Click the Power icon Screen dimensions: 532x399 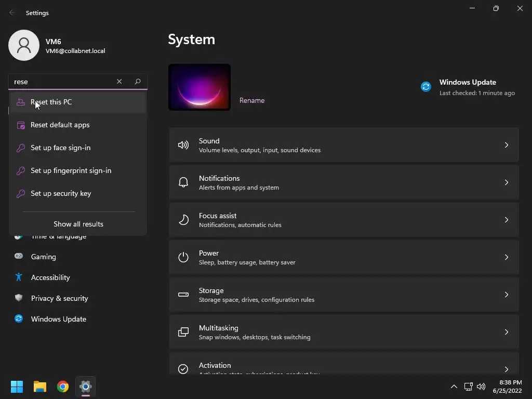pyautogui.click(x=183, y=257)
